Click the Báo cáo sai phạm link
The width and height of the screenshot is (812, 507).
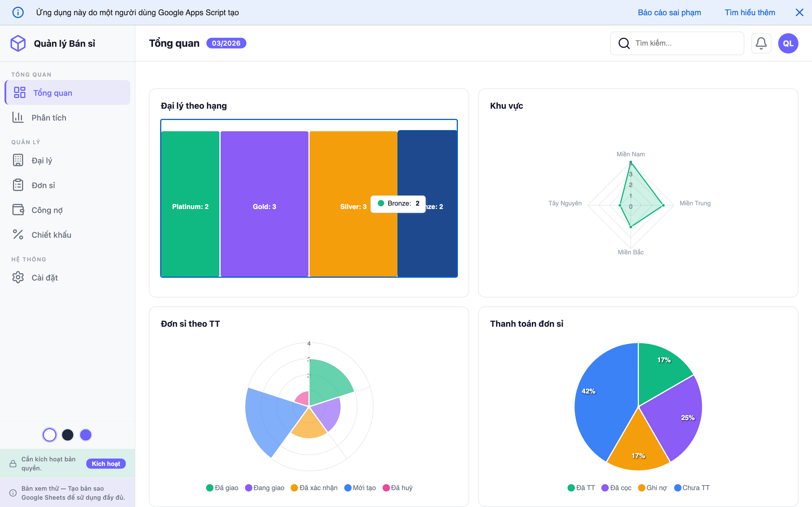(669, 12)
